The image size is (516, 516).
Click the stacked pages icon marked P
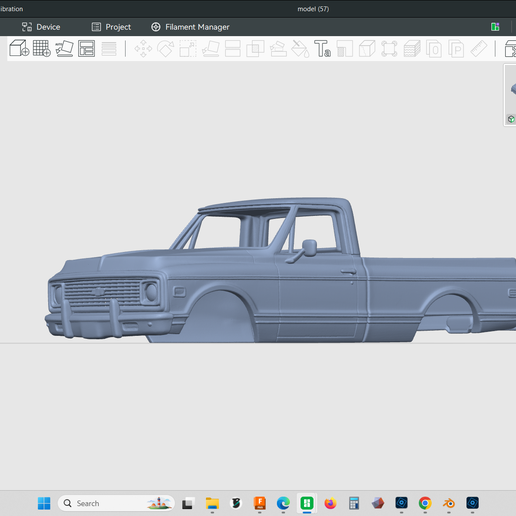pos(456,49)
